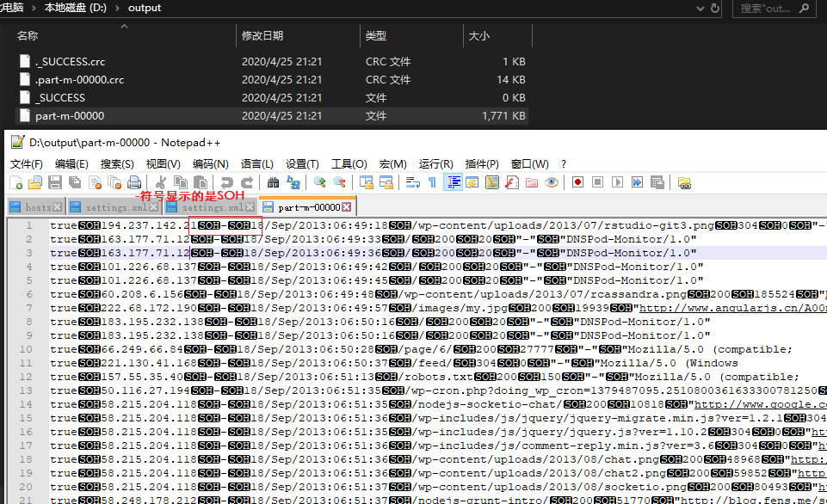
Task: Click the New file icon in Notepad++
Action: 15,183
